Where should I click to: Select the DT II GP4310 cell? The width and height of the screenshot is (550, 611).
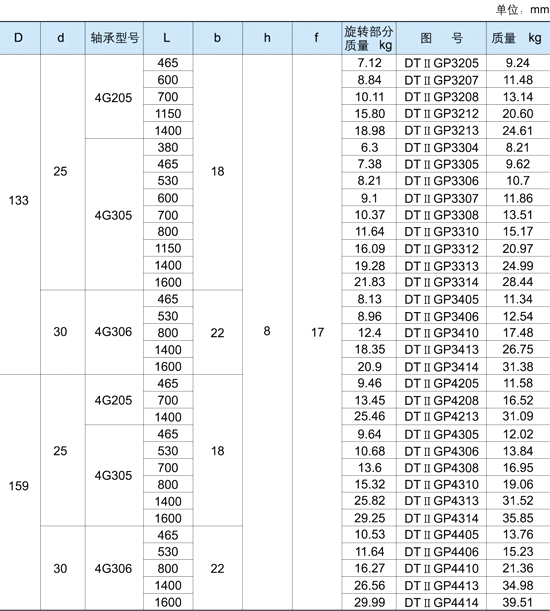441,484
